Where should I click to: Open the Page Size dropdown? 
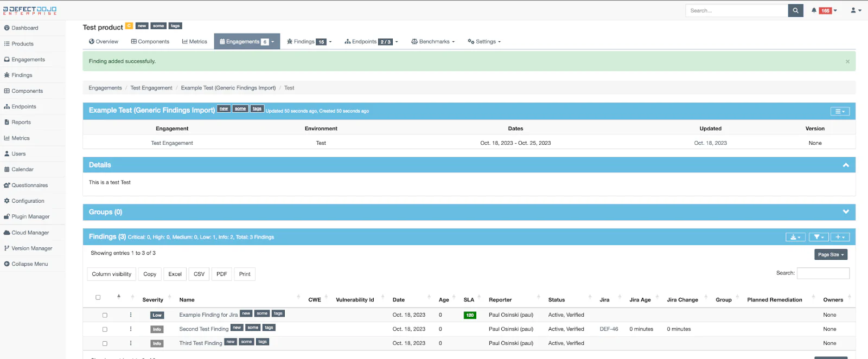coord(831,254)
